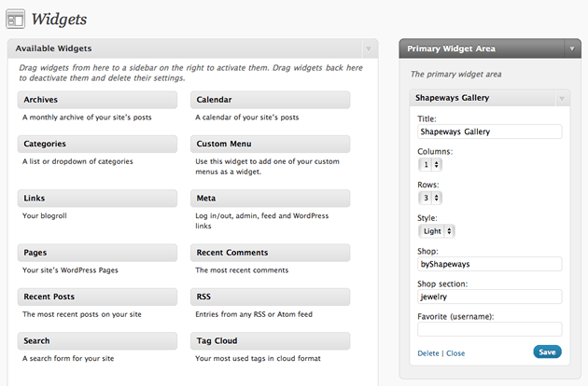Collapse the Shapeways Gallery widget arrow
The image size is (588, 386).
point(562,99)
